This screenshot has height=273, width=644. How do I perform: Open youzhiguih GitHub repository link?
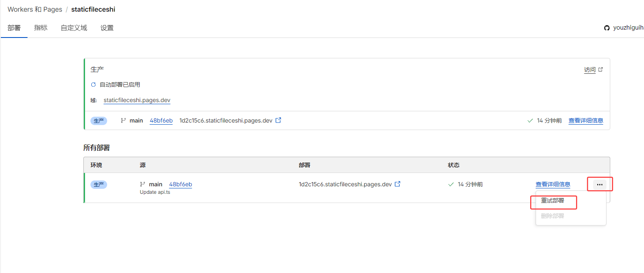629,28
